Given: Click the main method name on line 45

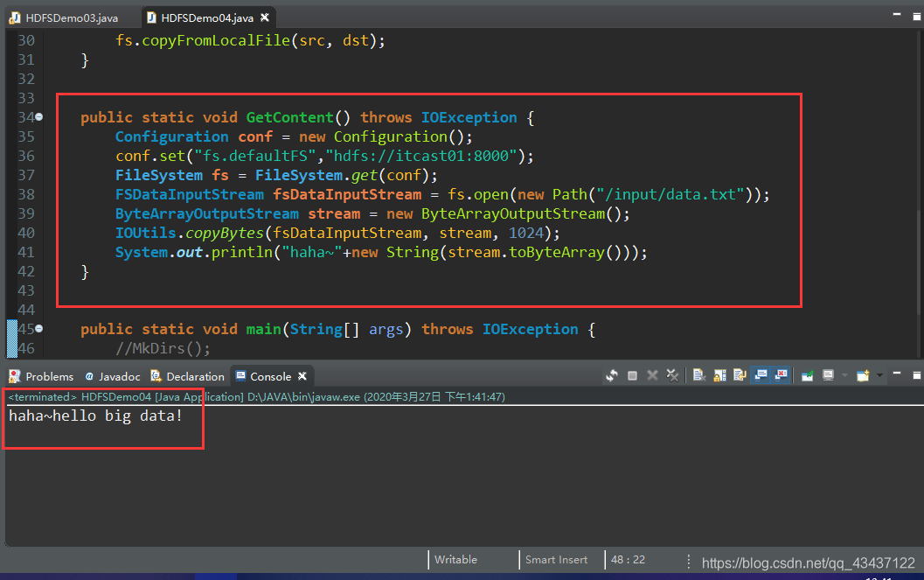Looking at the screenshot, I should (x=263, y=329).
